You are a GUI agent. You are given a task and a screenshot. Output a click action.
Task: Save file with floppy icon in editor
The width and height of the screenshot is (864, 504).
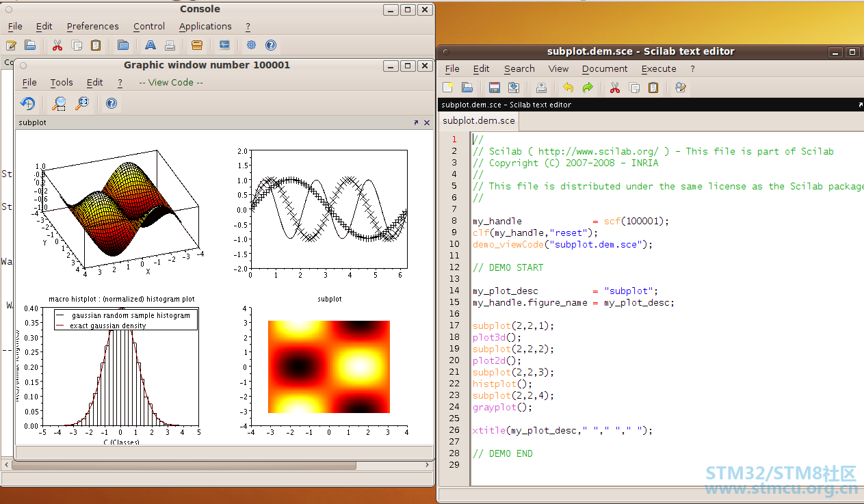495,88
